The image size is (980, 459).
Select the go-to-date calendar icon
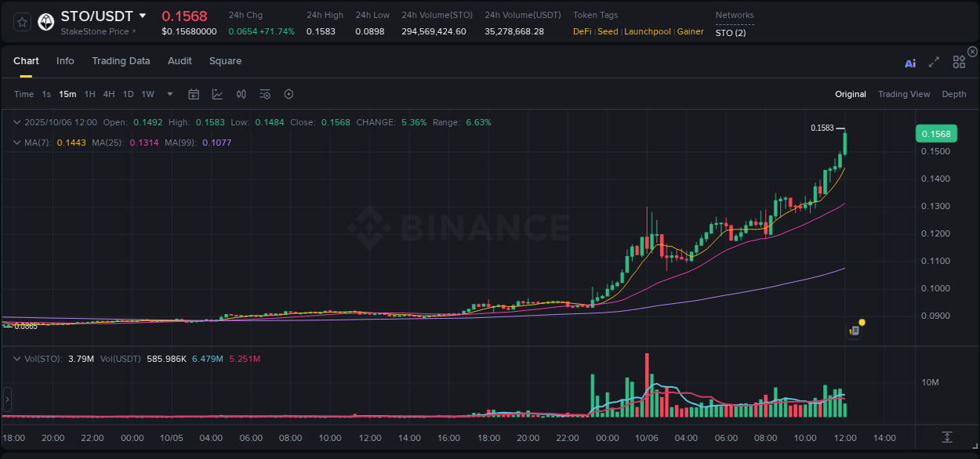[194, 94]
